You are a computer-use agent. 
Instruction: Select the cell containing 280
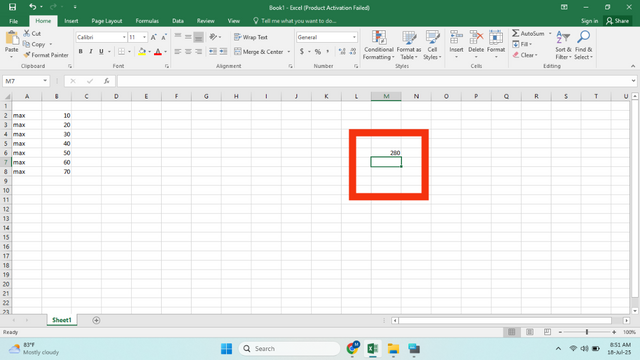click(386, 153)
